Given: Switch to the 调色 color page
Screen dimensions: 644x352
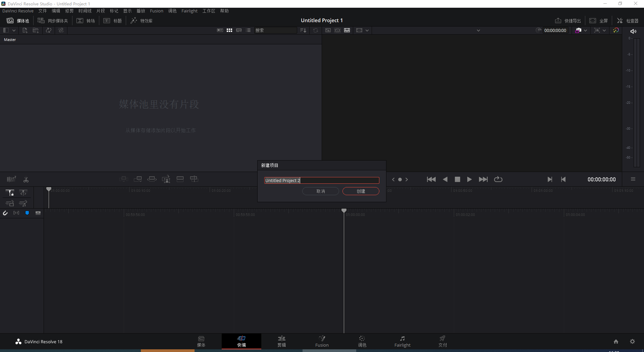Looking at the screenshot, I should tap(362, 341).
